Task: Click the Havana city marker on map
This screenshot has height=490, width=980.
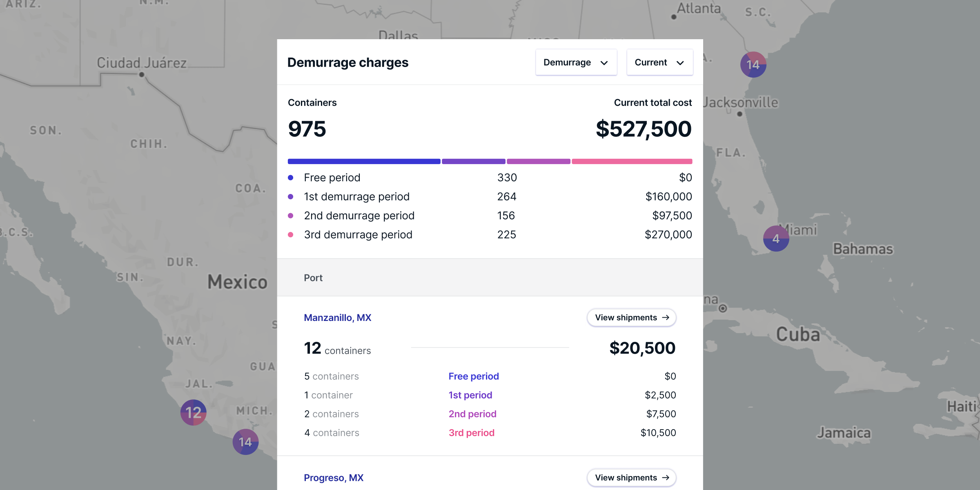Action: click(722, 308)
